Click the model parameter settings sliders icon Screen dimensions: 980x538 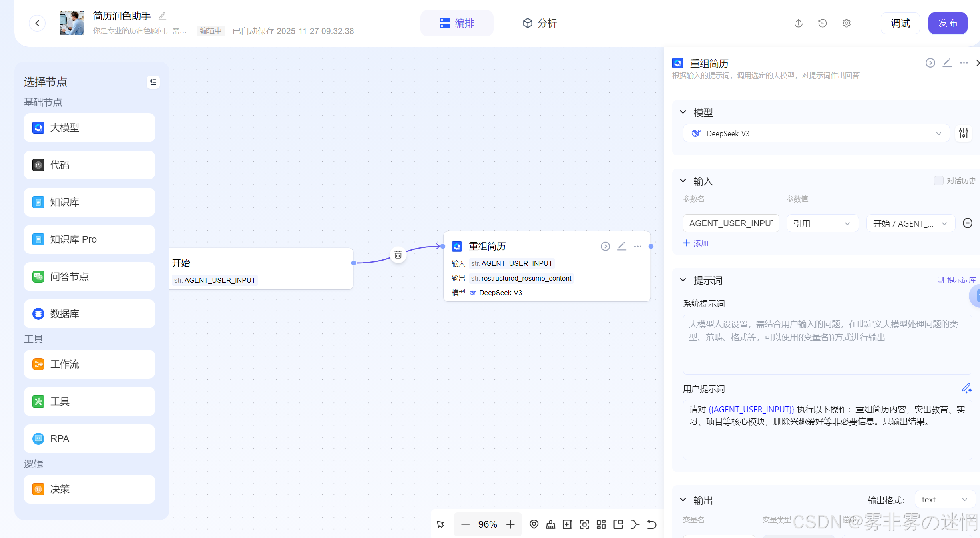(x=964, y=133)
